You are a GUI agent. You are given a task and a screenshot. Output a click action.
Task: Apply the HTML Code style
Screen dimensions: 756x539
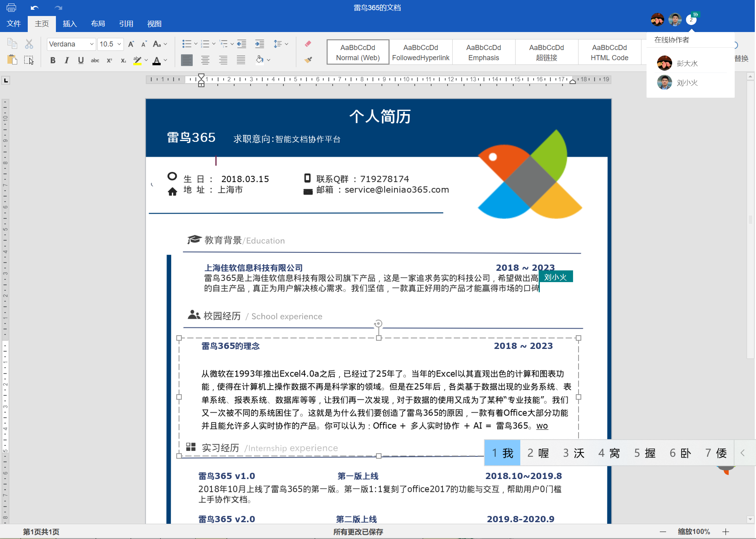pyautogui.click(x=610, y=52)
